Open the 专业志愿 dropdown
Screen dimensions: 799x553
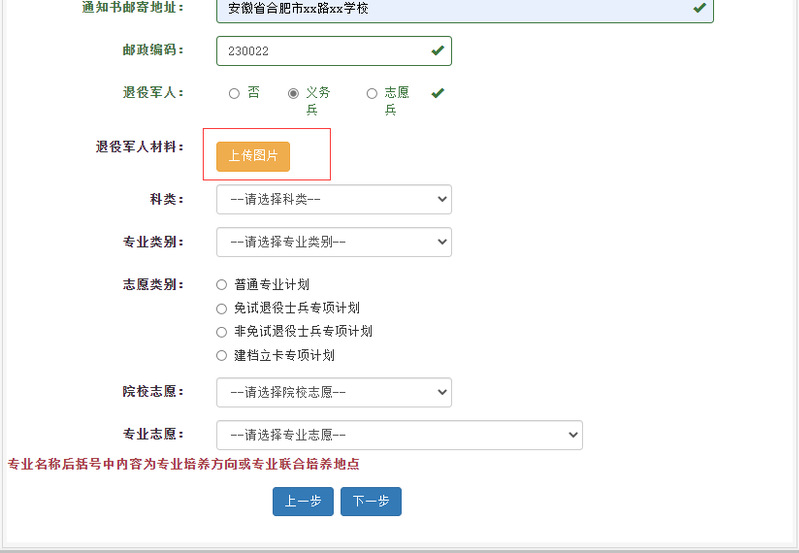coord(400,435)
